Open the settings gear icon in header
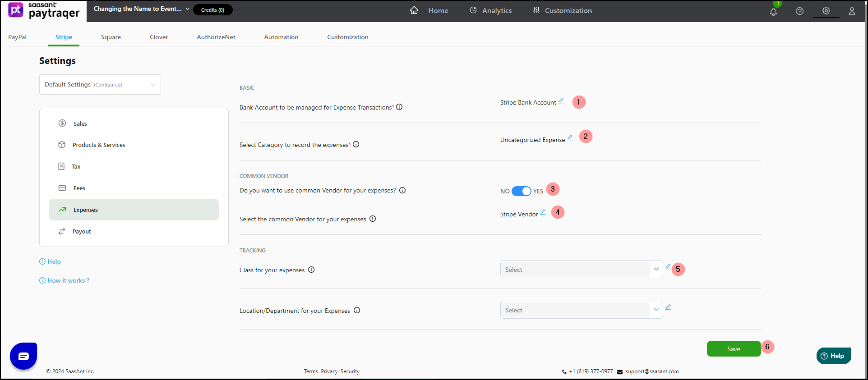Viewport: 868px width, 380px height. (x=826, y=11)
